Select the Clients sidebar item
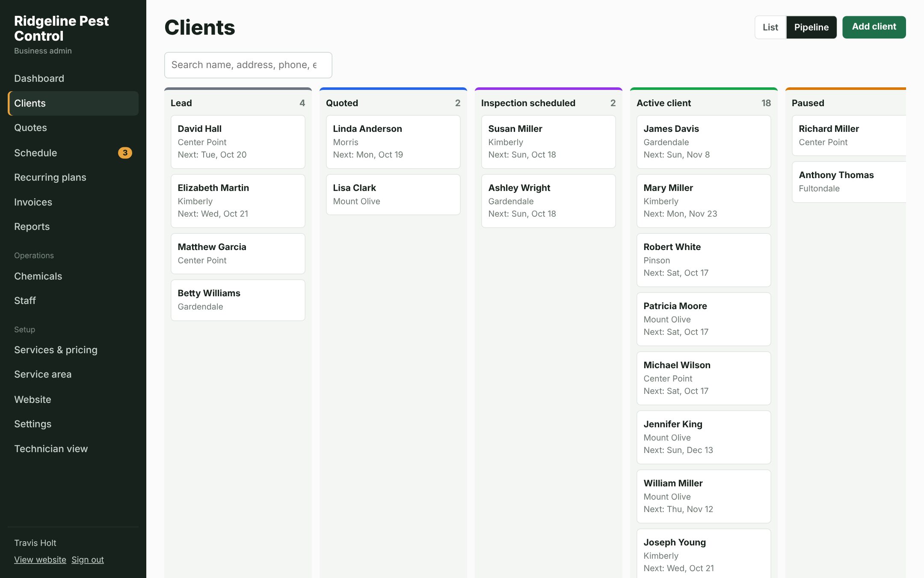 pyautogui.click(x=73, y=103)
